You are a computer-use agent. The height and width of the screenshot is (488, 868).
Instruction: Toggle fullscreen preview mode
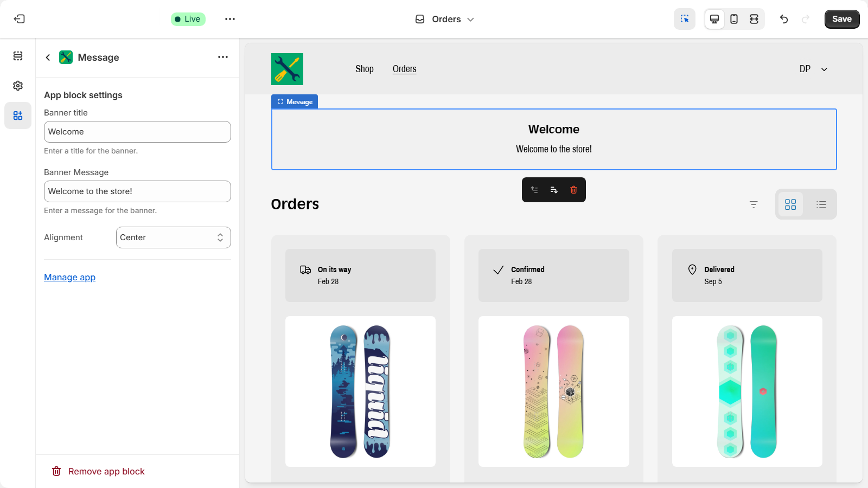[754, 18]
